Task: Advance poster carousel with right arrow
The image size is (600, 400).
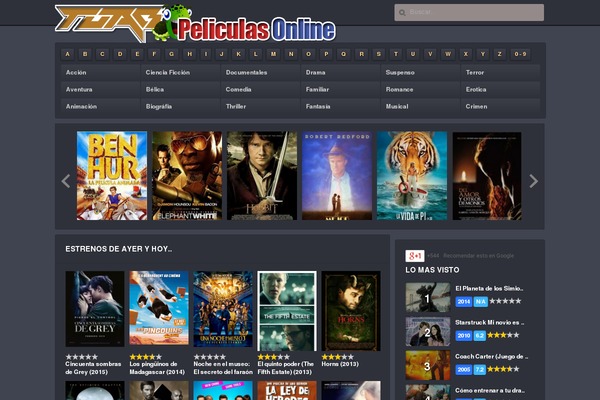Action: pyautogui.click(x=533, y=181)
